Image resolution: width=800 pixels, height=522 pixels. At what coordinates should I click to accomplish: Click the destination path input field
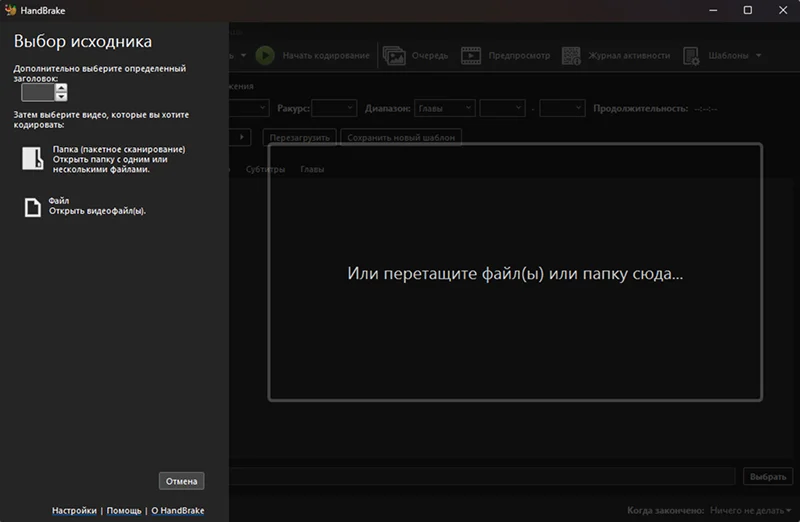482,476
